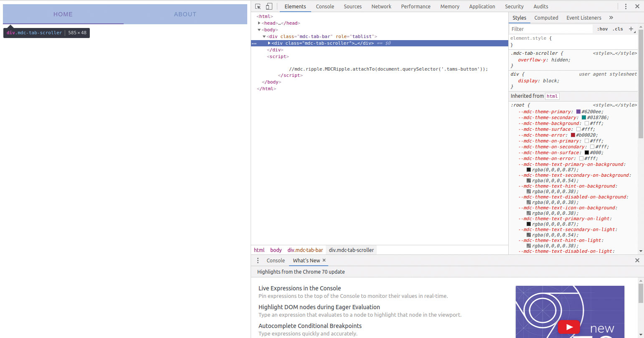Viewport: 644px width, 338px height.
Task: Select the Computed pane tab
Action: [546, 18]
